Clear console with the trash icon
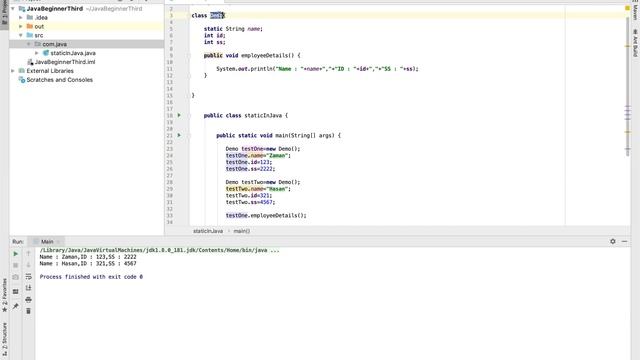The width and height of the screenshot is (640, 360). (x=28, y=311)
